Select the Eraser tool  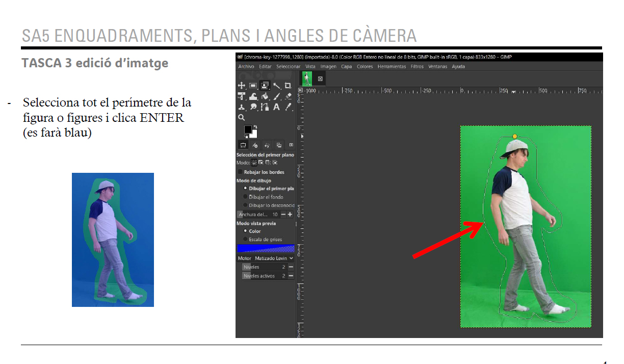pyautogui.click(x=288, y=96)
